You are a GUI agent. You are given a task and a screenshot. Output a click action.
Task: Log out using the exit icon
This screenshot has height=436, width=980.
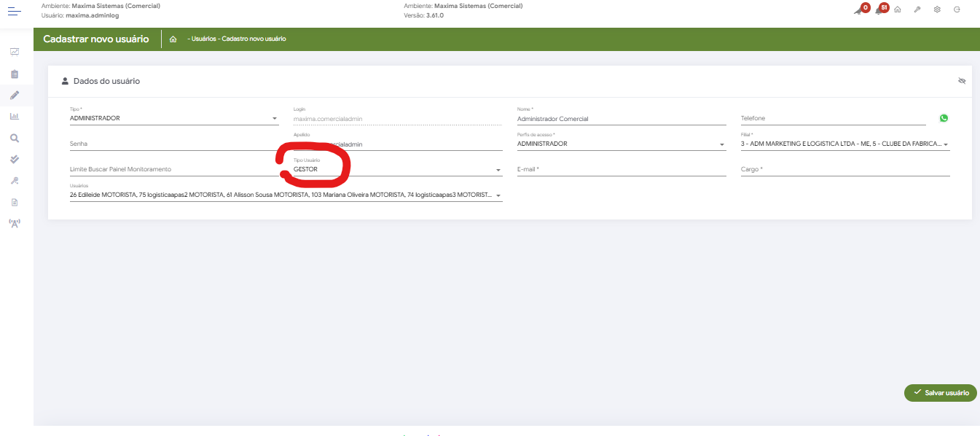coord(957,9)
